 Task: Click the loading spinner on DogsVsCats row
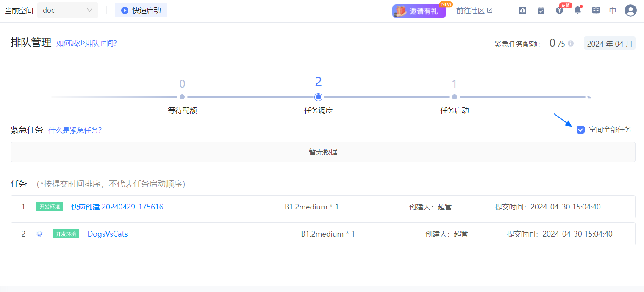coord(39,234)
